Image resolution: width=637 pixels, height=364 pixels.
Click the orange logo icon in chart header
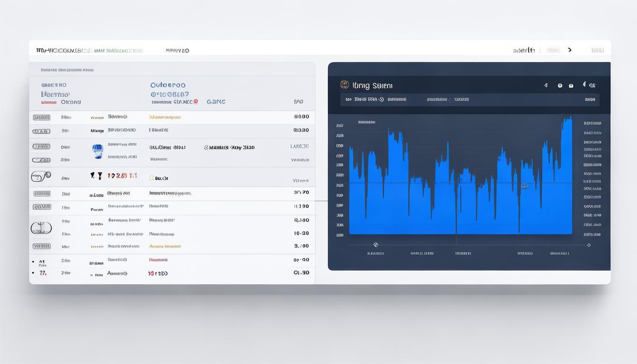coord(345,85)
